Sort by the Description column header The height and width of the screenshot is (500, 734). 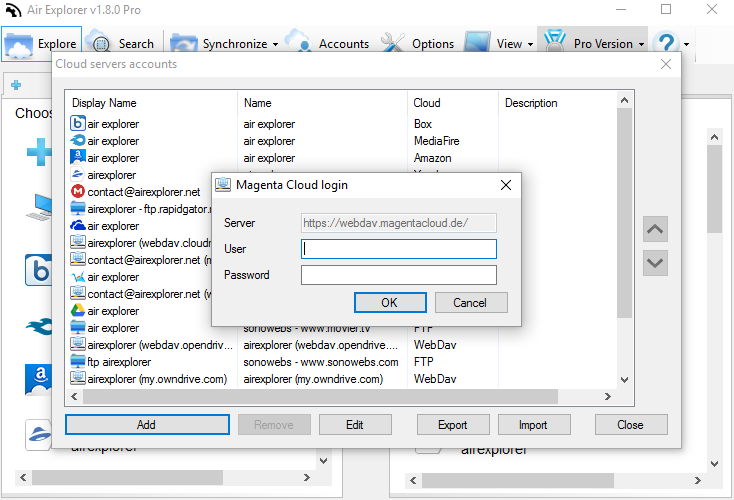[531, 103]
